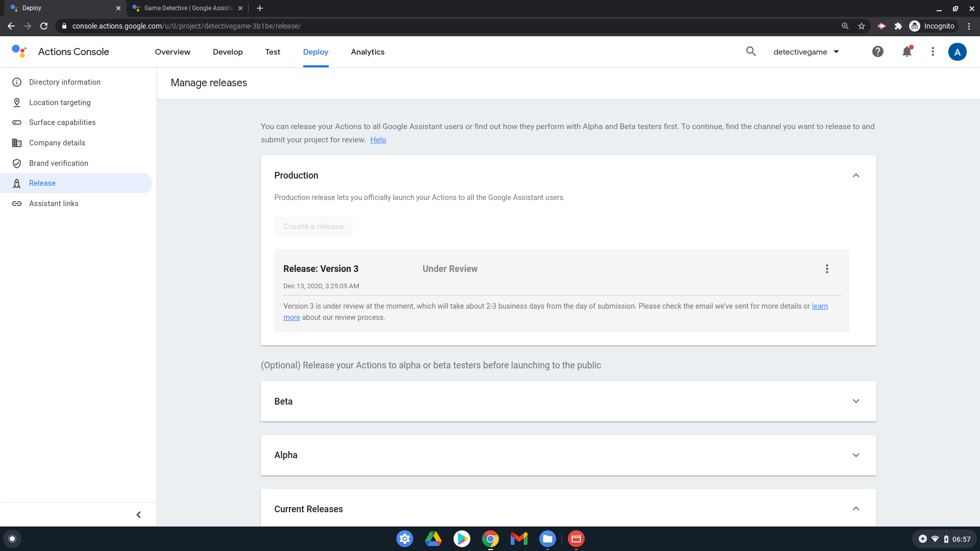This screenshot has height=551, width=980.
Task: Click the notifications bell icon
Action: point(906,52)
